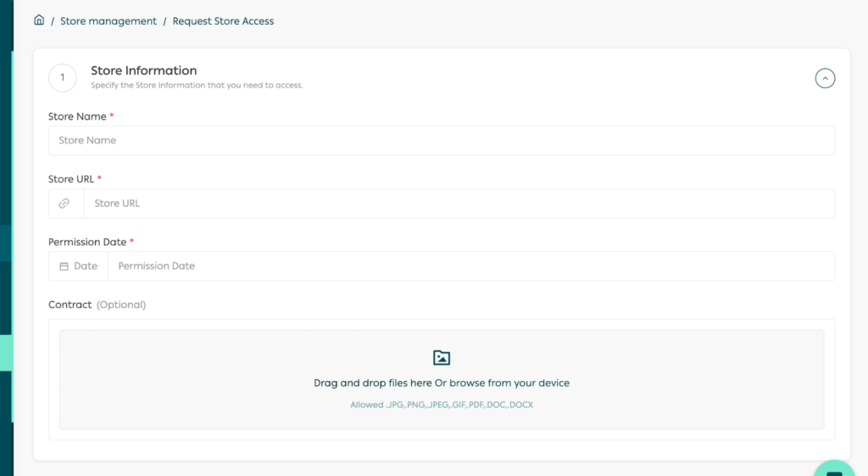Click the 'Permission Date' field label
Image resolution: width=868 pixels, height=476 pixels.
click(x=87, y=242)
